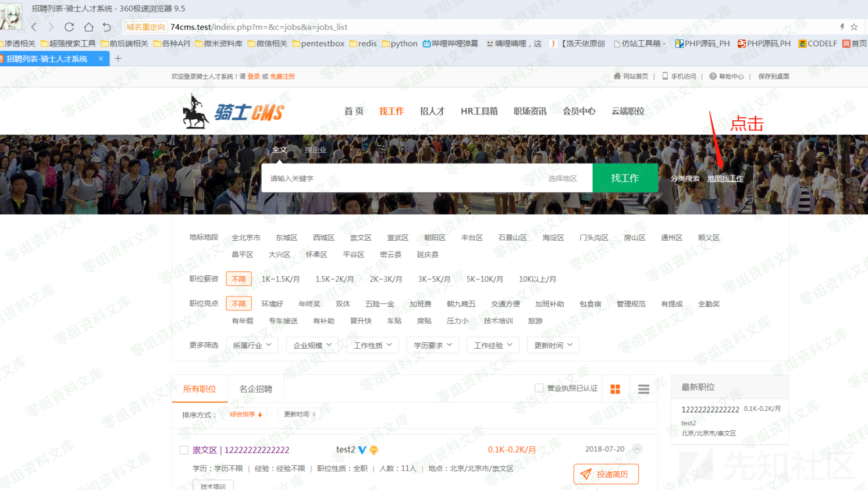Click the undo/restore page icon

click(106, 27)
